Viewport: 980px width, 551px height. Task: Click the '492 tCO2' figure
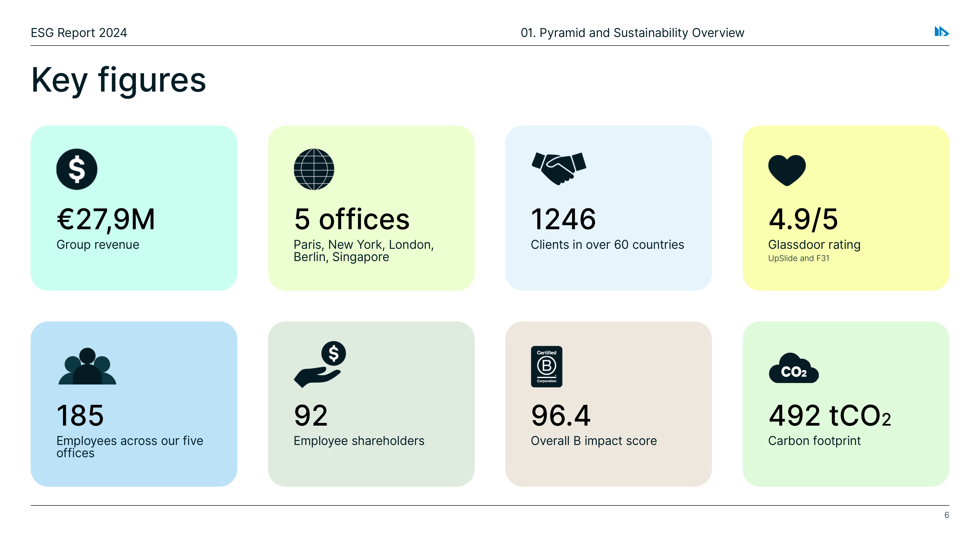pos(830,416)
